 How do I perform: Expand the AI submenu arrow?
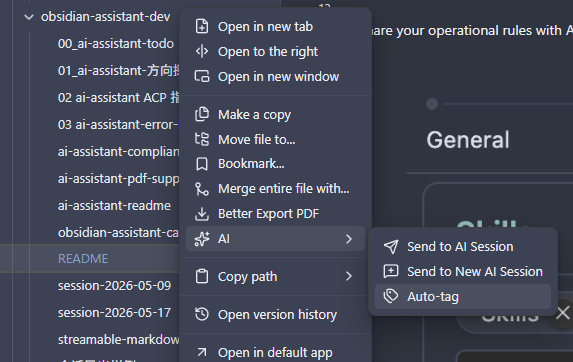[x=349, y=239]
